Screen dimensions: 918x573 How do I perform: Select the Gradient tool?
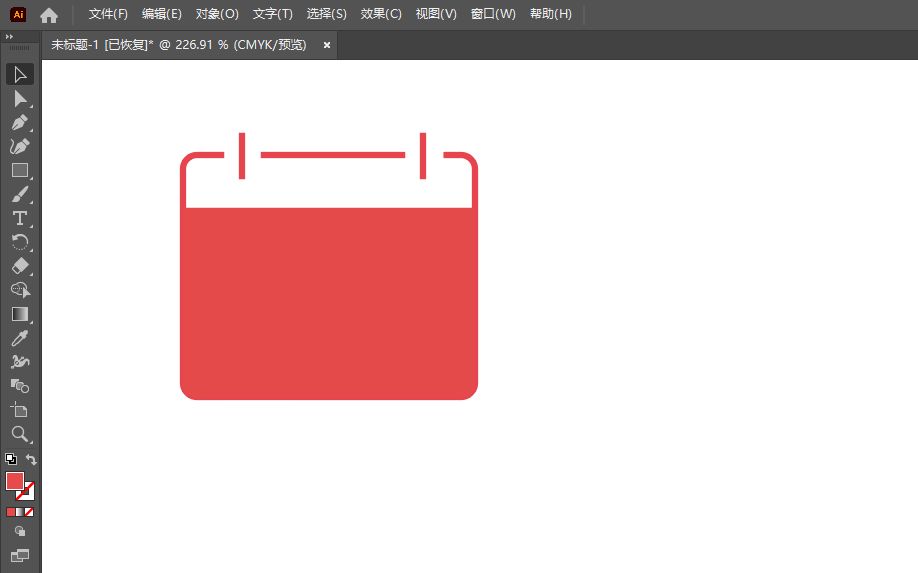(20, 314)
